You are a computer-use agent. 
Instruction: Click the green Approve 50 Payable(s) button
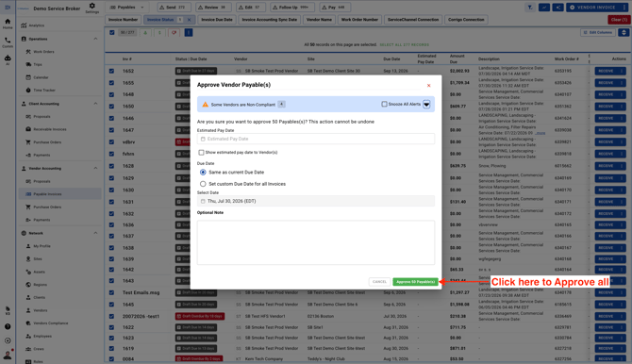(x=415, y=282)
